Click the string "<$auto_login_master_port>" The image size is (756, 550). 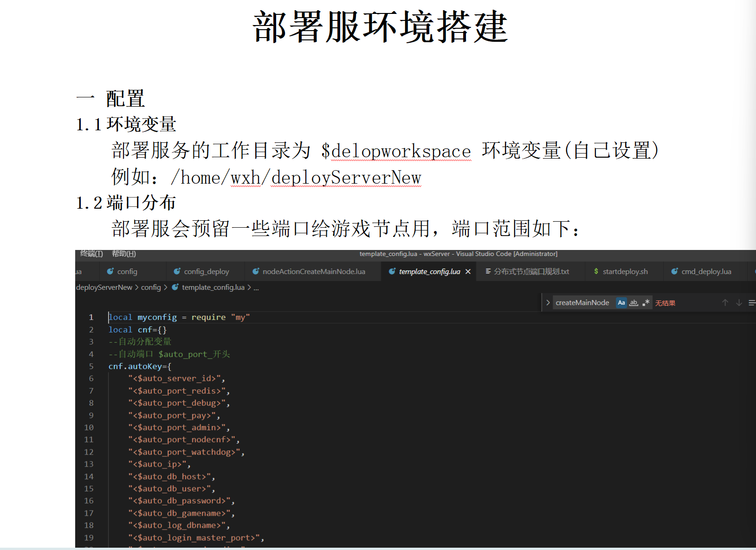point(194,538)
